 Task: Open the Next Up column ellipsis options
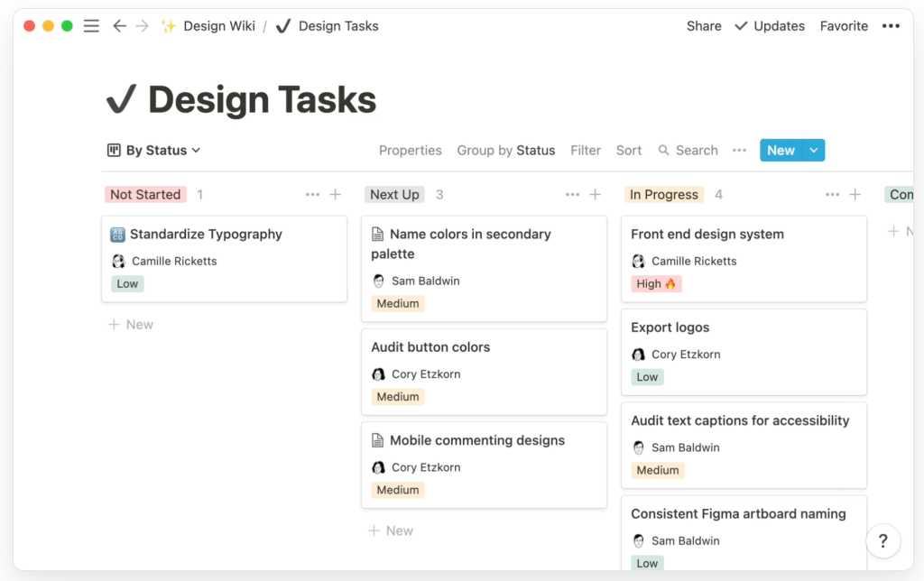point(572,195)
